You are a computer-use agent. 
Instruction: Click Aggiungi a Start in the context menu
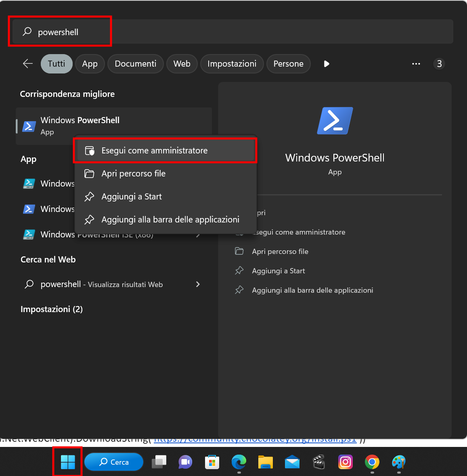coord(131,196)
